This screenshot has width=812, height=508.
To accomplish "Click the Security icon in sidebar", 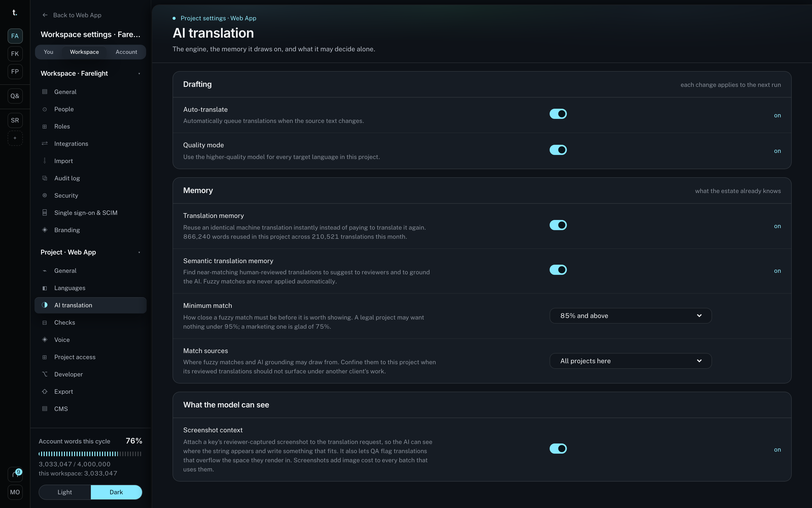I will (x=45, y=196).
